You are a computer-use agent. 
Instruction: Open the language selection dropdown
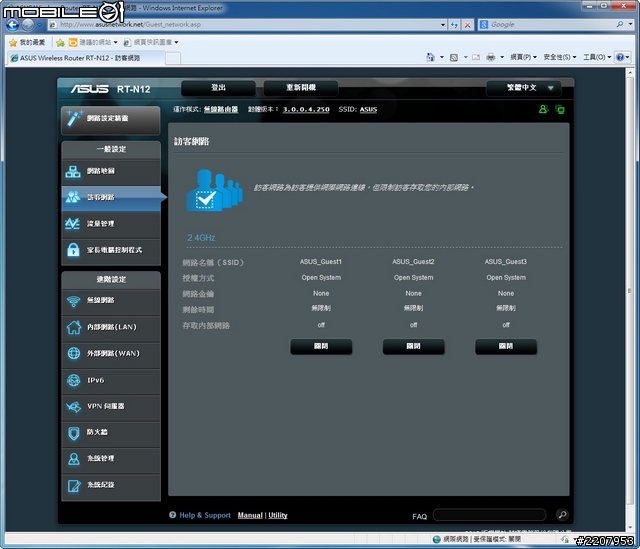click(524, 88)
